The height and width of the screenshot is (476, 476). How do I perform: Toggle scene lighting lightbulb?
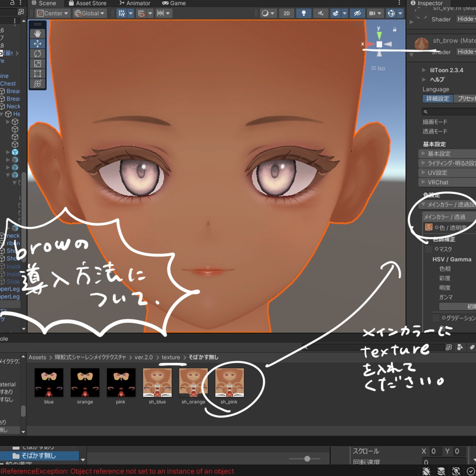pos(304,13)
